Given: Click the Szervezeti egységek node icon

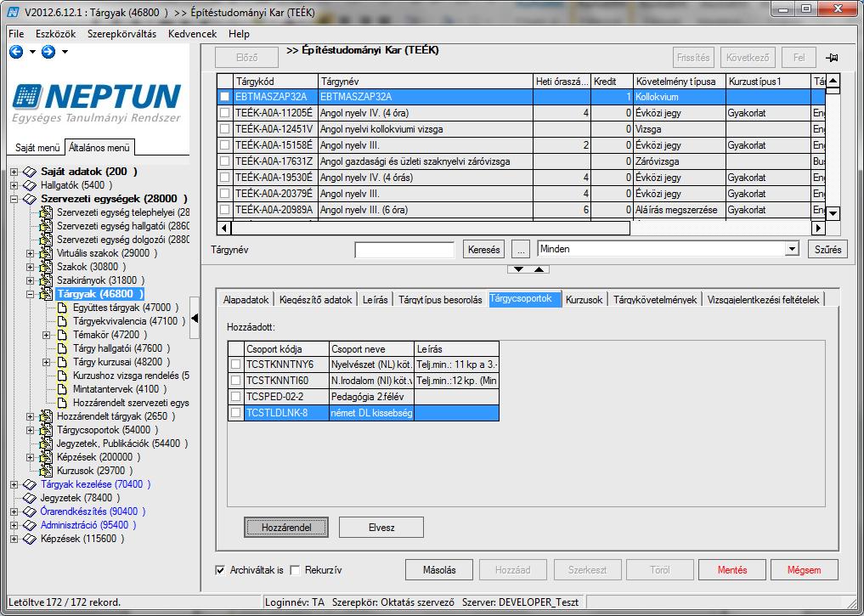Looking at the screenshot, I should (29, 199).
